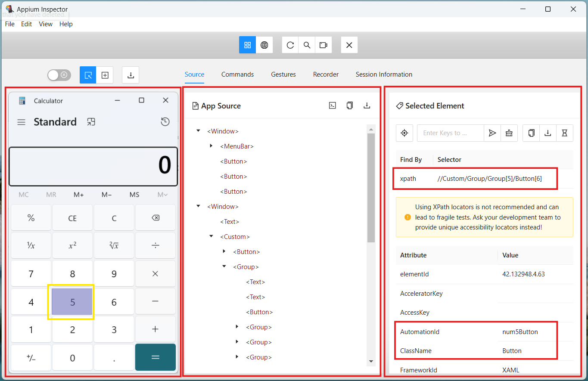Viewport: 588px width, 381px height.
Task: Quit session with the X toolbar icon
Action: point(349,45)
